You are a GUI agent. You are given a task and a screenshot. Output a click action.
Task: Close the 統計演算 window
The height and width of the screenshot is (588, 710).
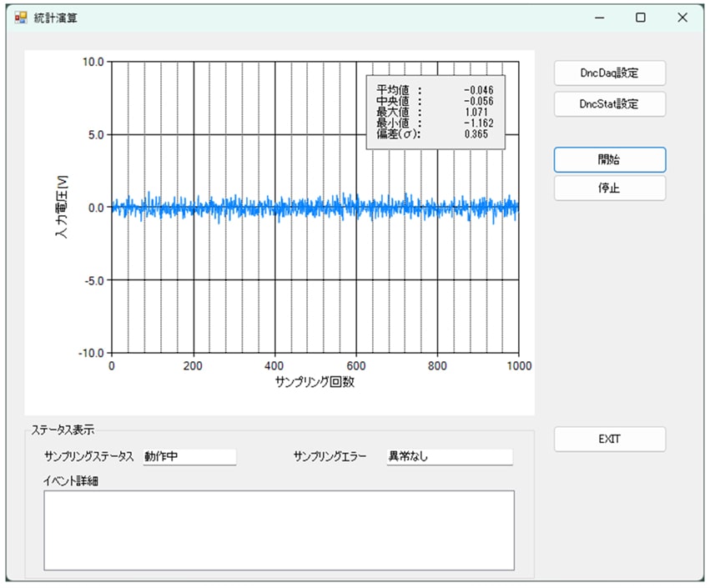click(682, 18)
